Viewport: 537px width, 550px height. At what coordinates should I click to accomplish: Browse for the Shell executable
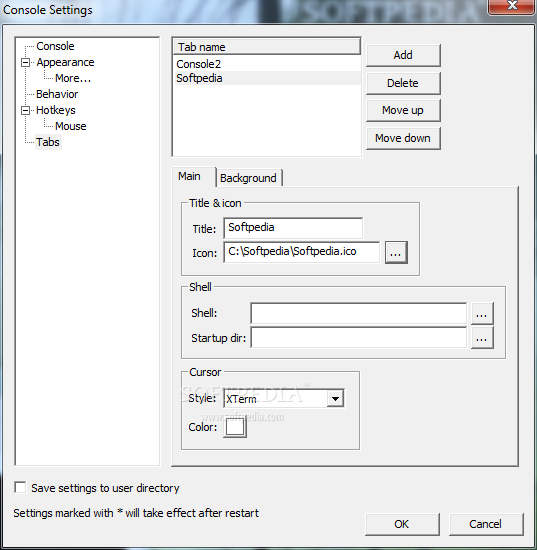pos(482,313)
